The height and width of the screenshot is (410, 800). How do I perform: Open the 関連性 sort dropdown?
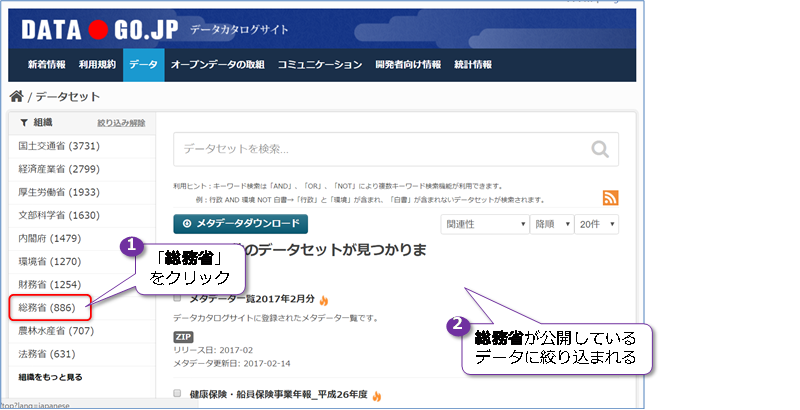(485, 224)
